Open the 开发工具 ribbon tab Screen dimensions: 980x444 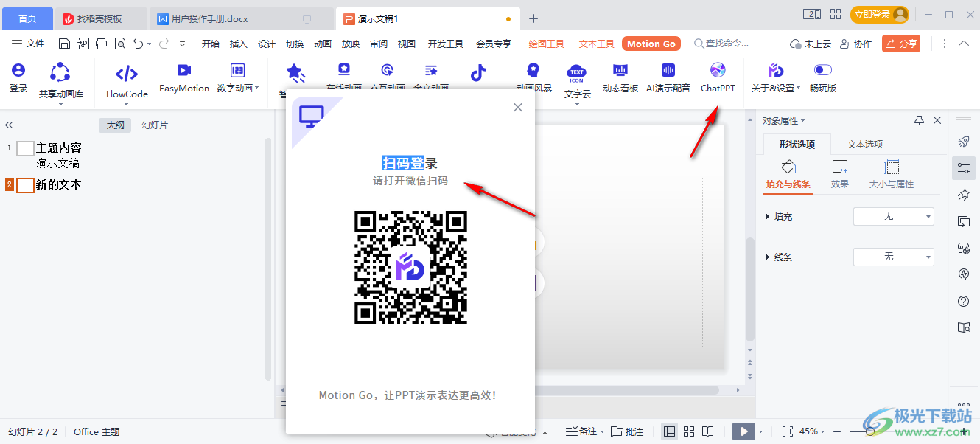click(x=446, y=44)
